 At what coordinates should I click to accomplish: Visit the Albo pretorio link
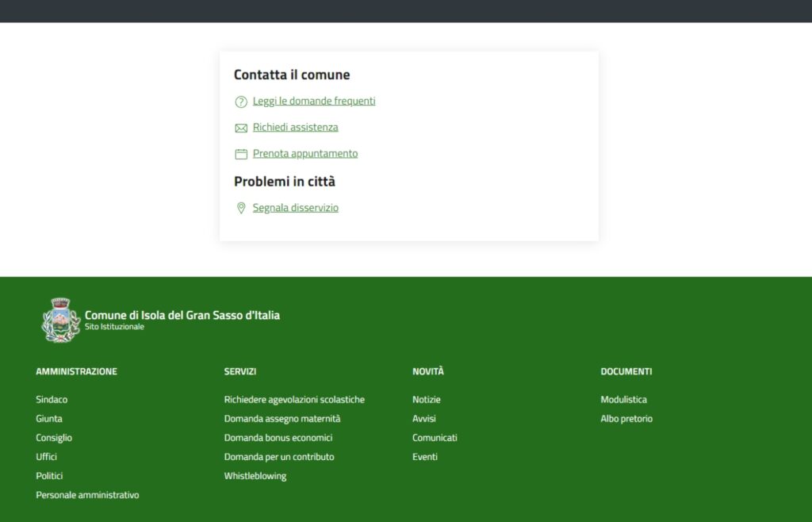[x=626, y=419]
